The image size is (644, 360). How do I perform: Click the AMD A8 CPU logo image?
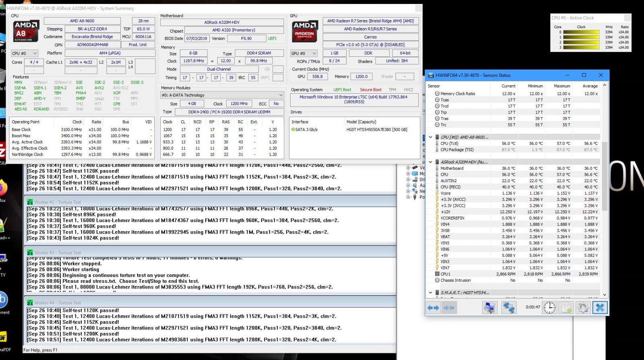(26, 31)
